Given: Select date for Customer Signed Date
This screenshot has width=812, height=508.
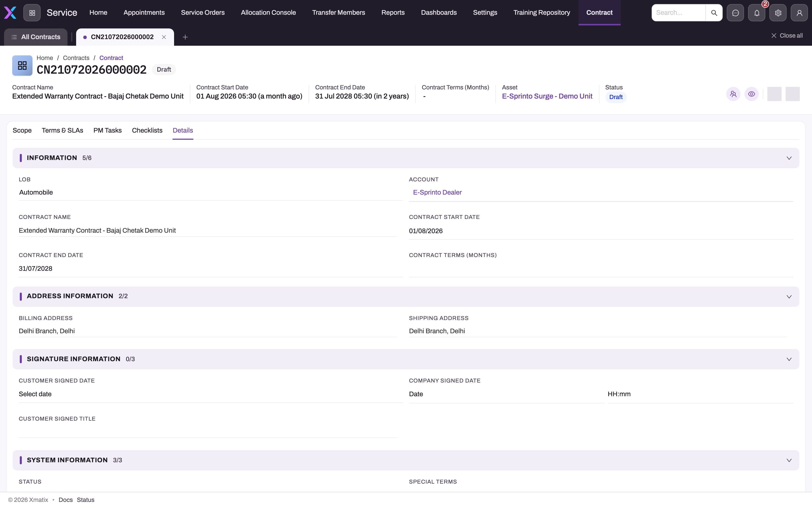Looking at the screenshot, I should (210, 394).
